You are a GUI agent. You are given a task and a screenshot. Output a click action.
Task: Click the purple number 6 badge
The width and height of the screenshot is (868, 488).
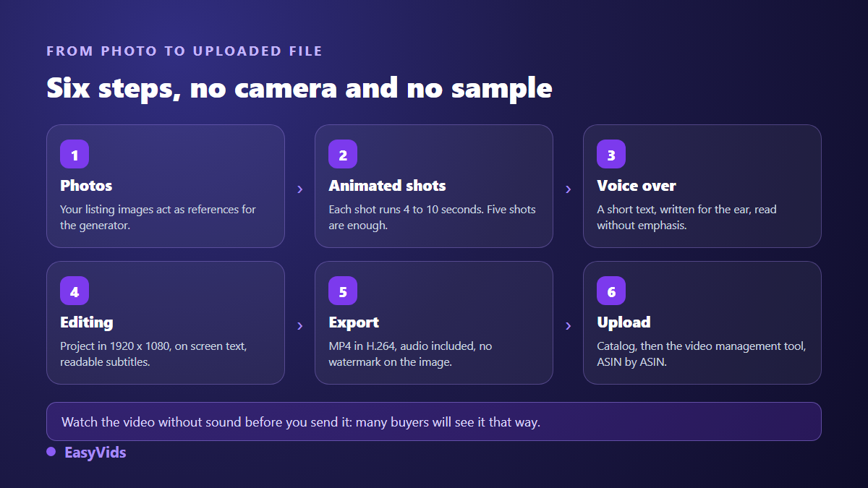pos(611,291)
